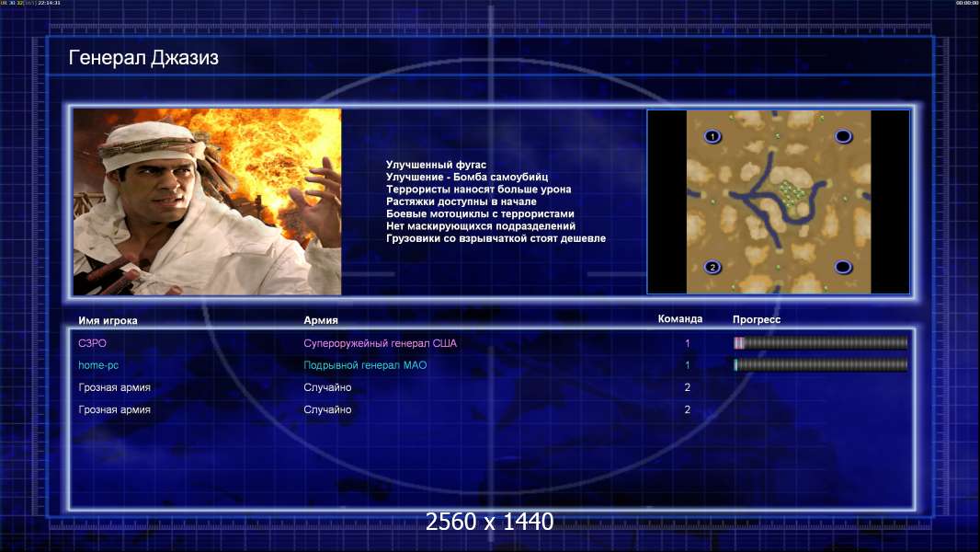
Task: Click the 'Прогресс' column header
Action: 757,319
